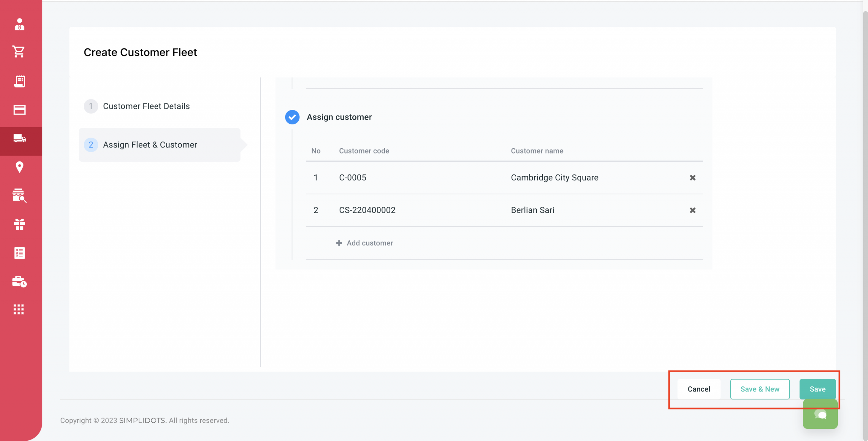Open the location pin sidebar icon
Image resolution: width=868 pixels, height=441 pixels.
coord(19,167)
